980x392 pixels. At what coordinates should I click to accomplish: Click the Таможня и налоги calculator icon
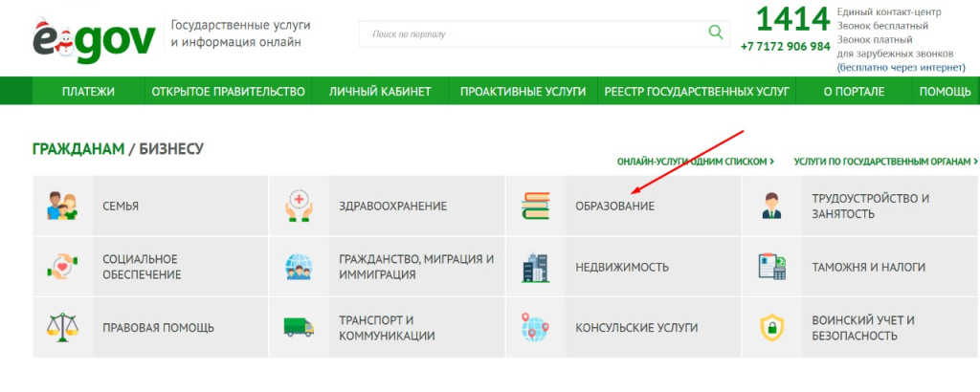click(x=772, y=267)
